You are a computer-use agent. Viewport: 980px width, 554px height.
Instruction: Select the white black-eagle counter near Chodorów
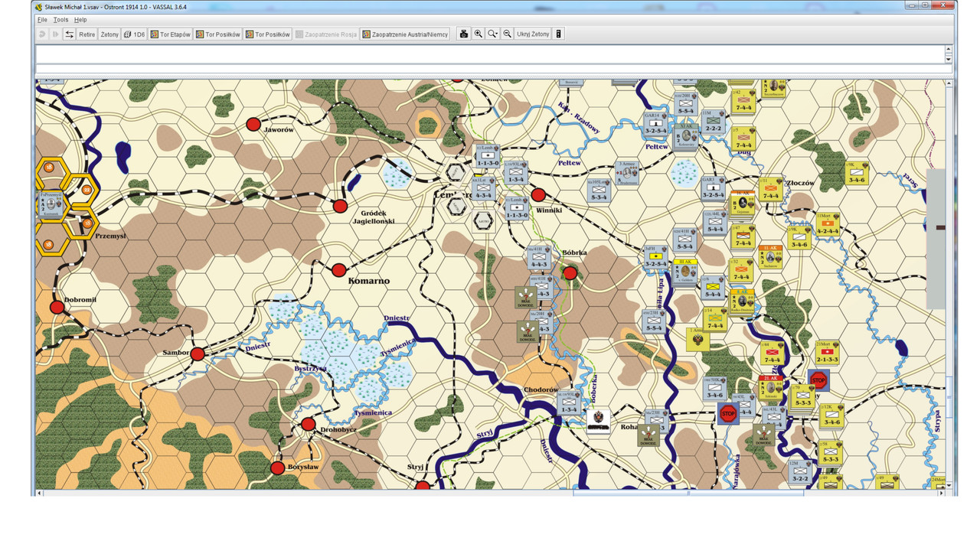[x=599, y=420]
